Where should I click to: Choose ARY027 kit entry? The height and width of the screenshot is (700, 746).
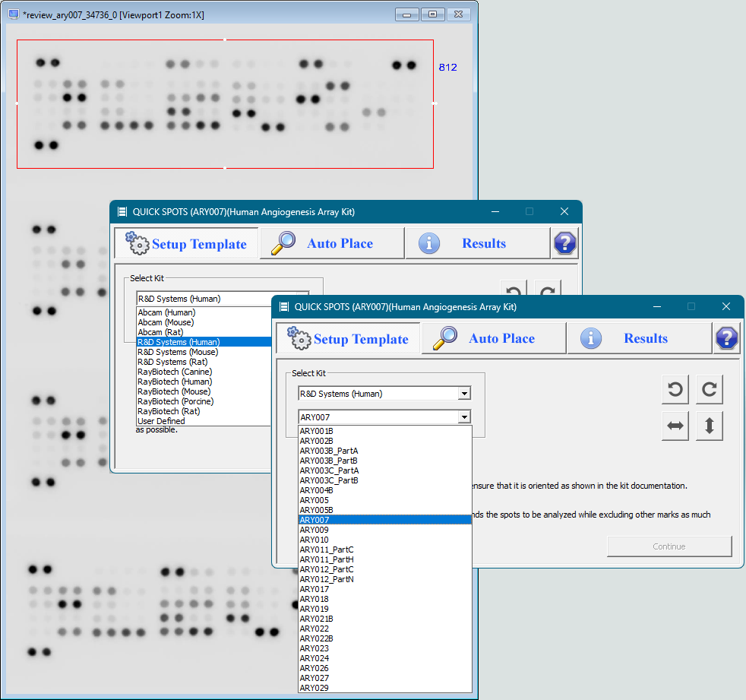[385, 678]
